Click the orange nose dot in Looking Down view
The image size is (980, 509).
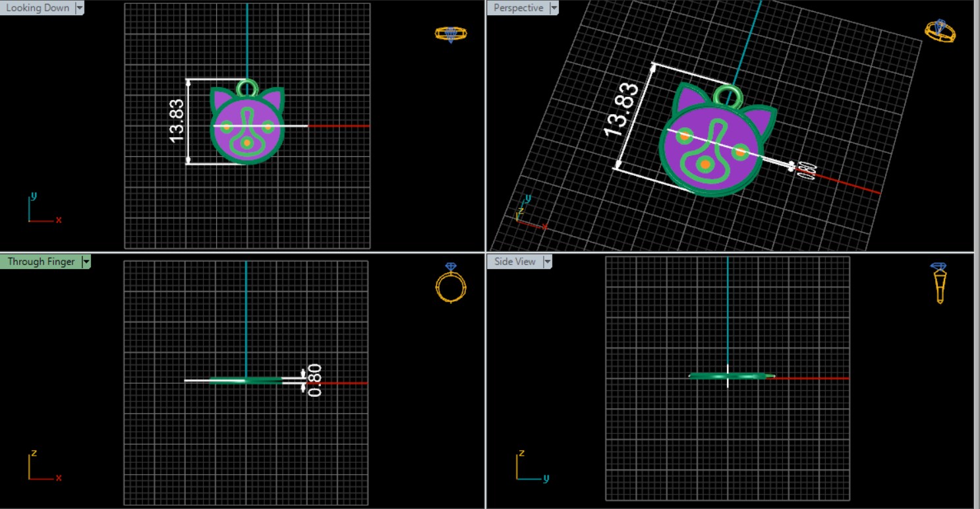click(246, 142)
